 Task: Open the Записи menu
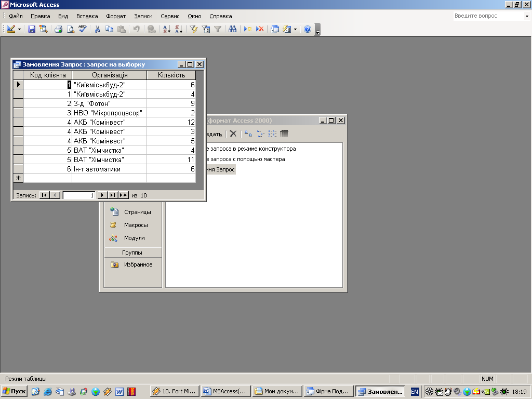coord(143,16)
